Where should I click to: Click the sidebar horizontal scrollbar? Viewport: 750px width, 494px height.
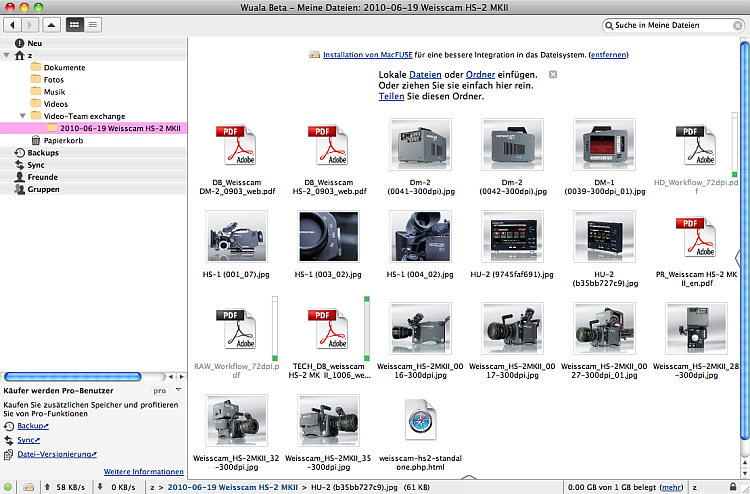tap(72, 377)
